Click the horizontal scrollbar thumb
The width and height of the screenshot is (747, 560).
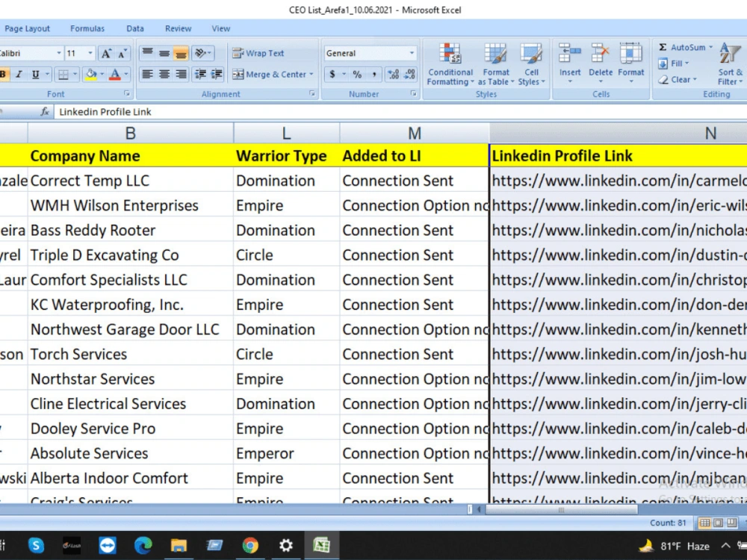tap(561, 509)
